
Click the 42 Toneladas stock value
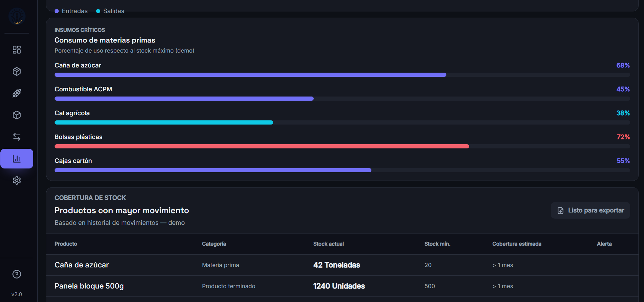(x=337, y=265)
